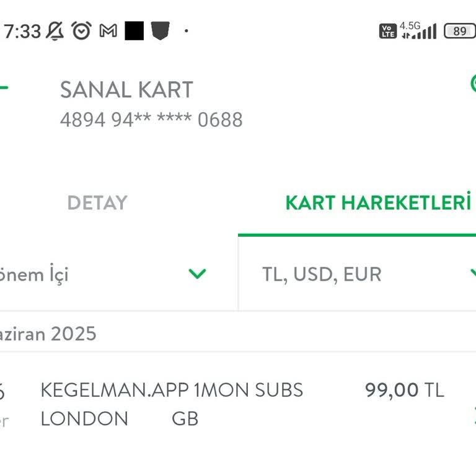
Task: Tap the 4.5G signal strength bars
Action: coord(419,30)
